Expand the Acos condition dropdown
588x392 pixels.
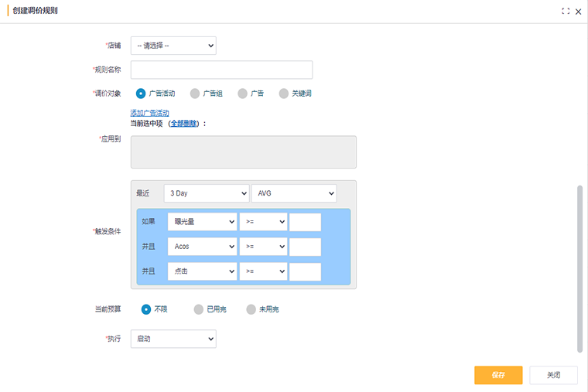[201, 247]
